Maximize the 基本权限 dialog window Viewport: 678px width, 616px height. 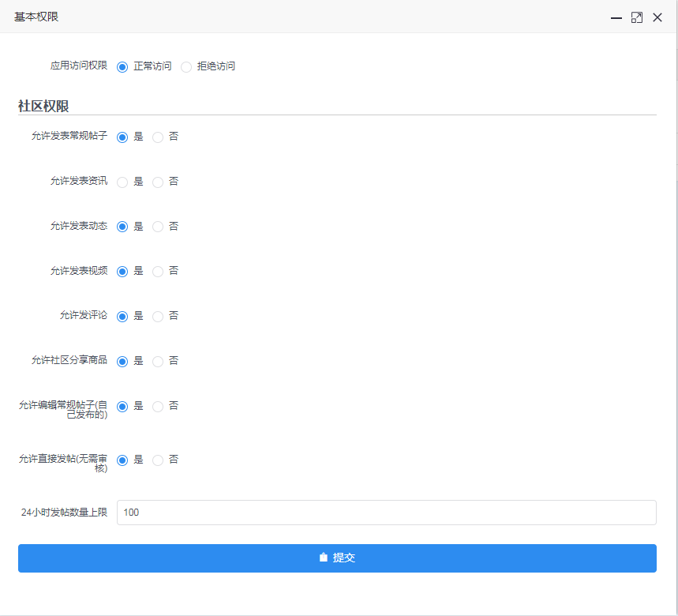pos(637,17)
